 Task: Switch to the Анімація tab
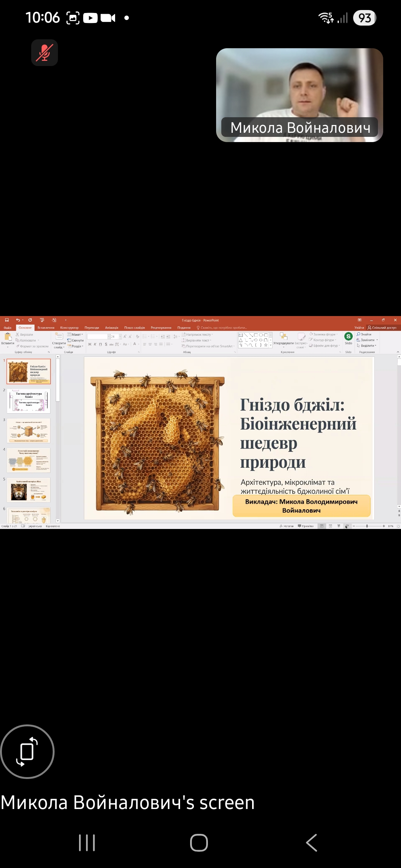111,328
